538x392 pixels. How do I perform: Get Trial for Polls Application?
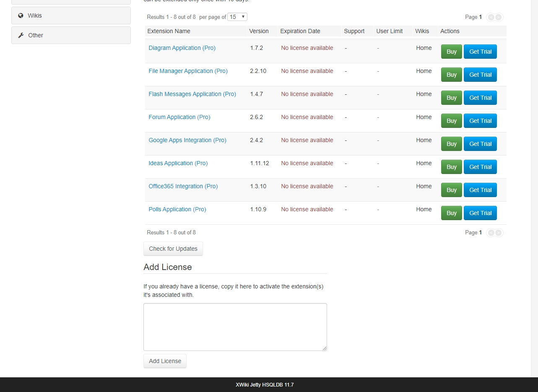[x=480, y=213]
